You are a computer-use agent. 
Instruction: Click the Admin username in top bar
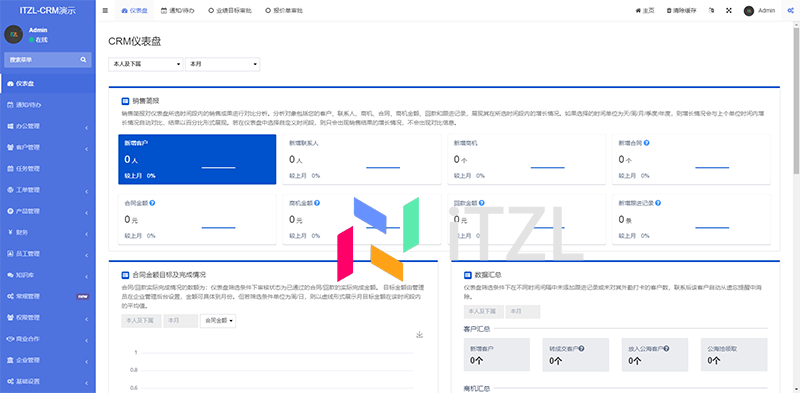click(x=766, y=11)
